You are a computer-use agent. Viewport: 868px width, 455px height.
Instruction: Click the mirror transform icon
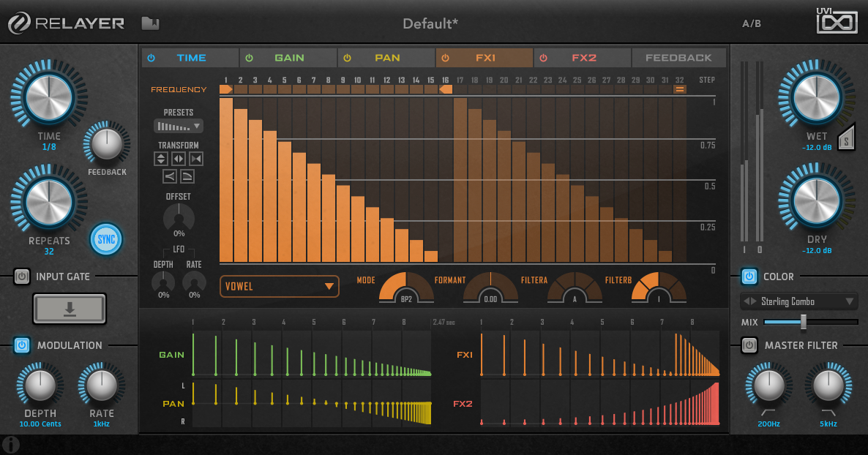pyautogui.click(x=196, y=159)
